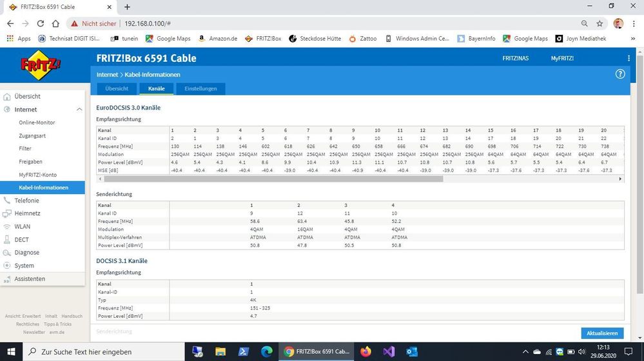Click the Heimnetz network icon
The width and height of the screenshot is (644, 361).
click(6, 213)
